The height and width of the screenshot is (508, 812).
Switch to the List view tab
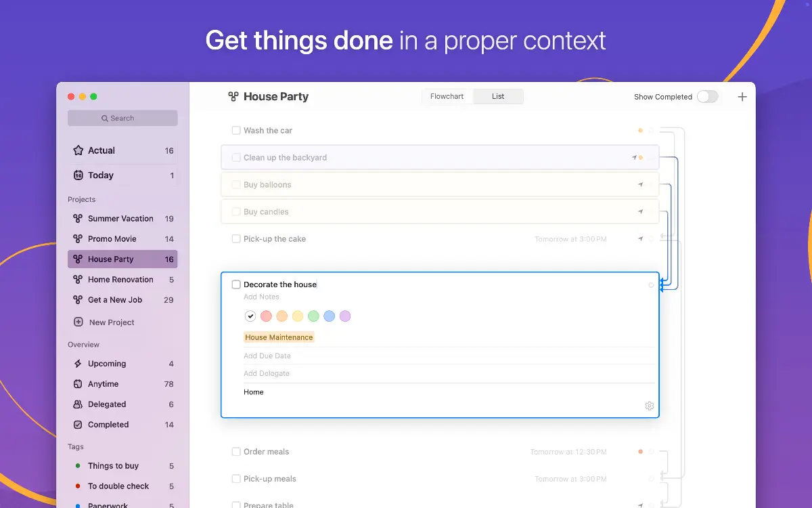click(498, 96)
